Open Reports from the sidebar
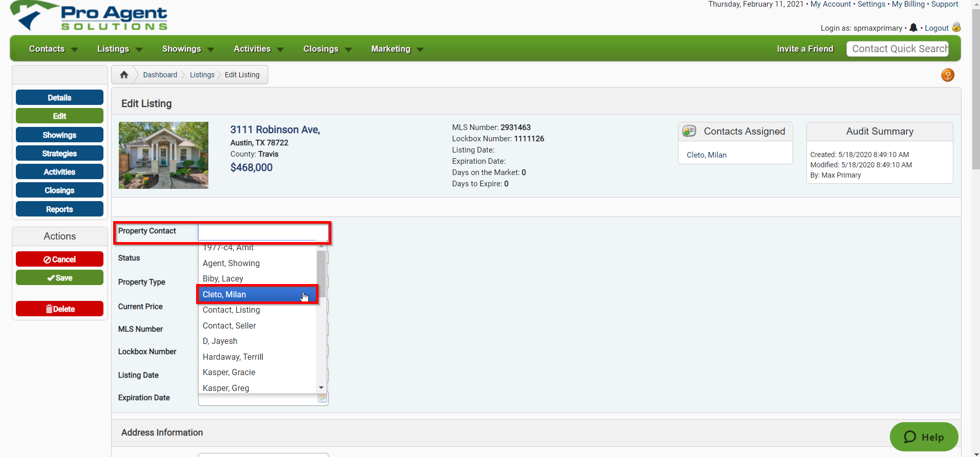The width and height of the screenshot is (980, 457). coord(59,209)
